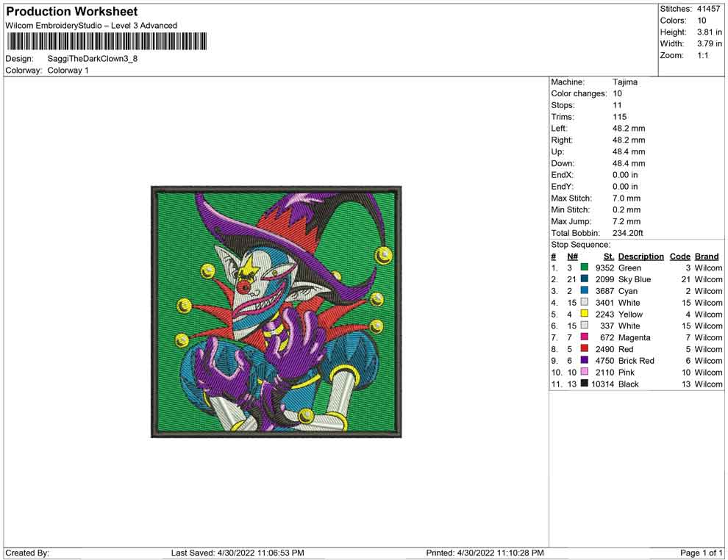Click the Brick Red stitch count 4750
This screenshot has width=728, height=560.
pyautogui.click(x=605, y=361)
